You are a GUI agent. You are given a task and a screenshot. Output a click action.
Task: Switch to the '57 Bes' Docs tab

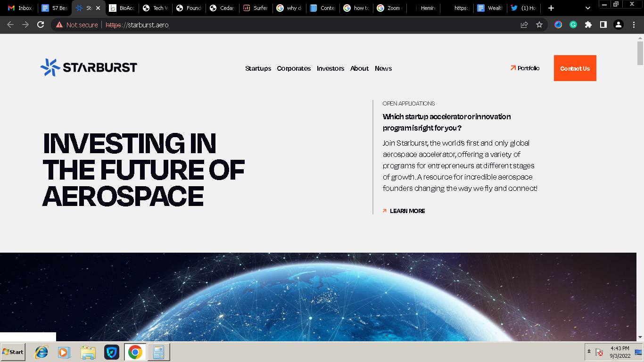tap(55, 8)
